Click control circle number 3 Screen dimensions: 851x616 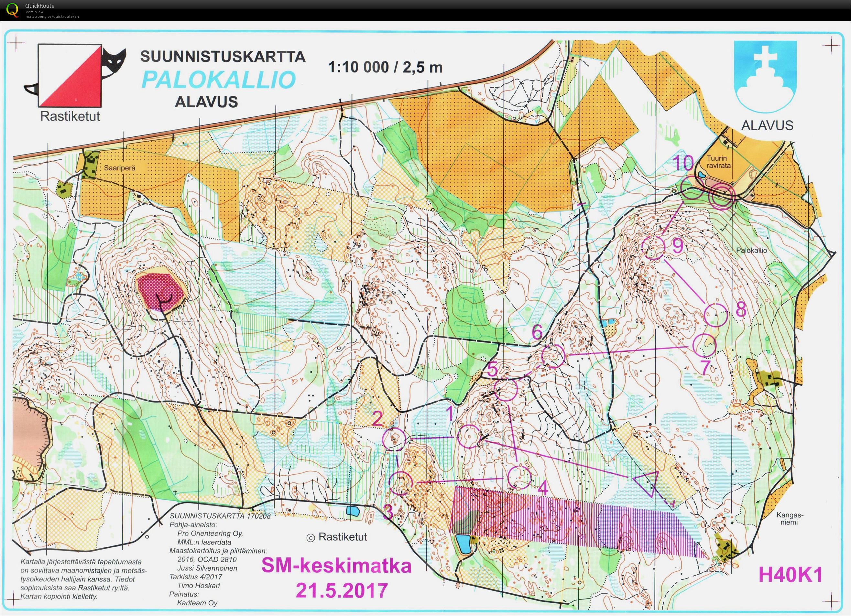[x=401, y=483]
